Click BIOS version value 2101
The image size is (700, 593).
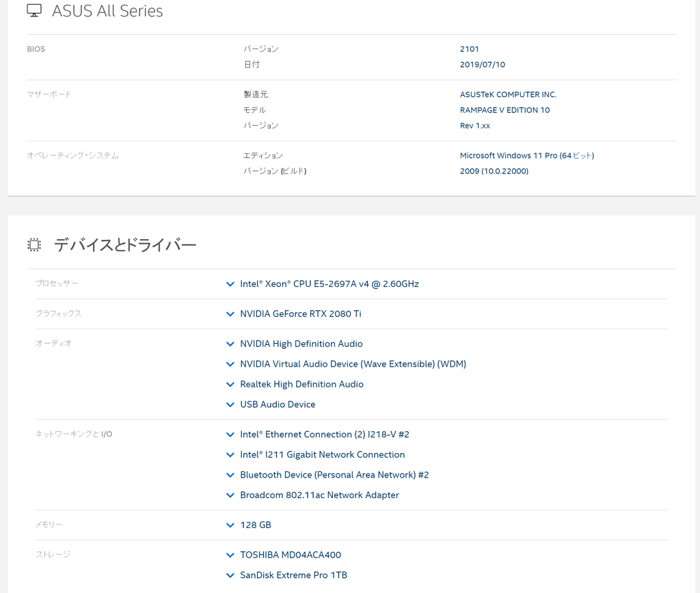[x=469, y=49]
